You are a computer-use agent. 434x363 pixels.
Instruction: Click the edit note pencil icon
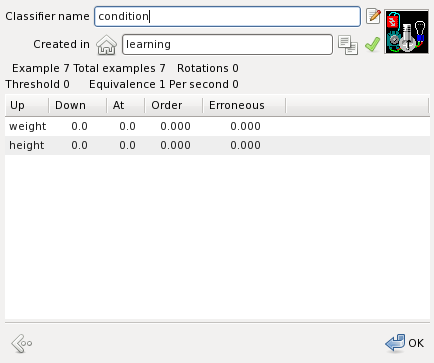click(x=373, y=16)
